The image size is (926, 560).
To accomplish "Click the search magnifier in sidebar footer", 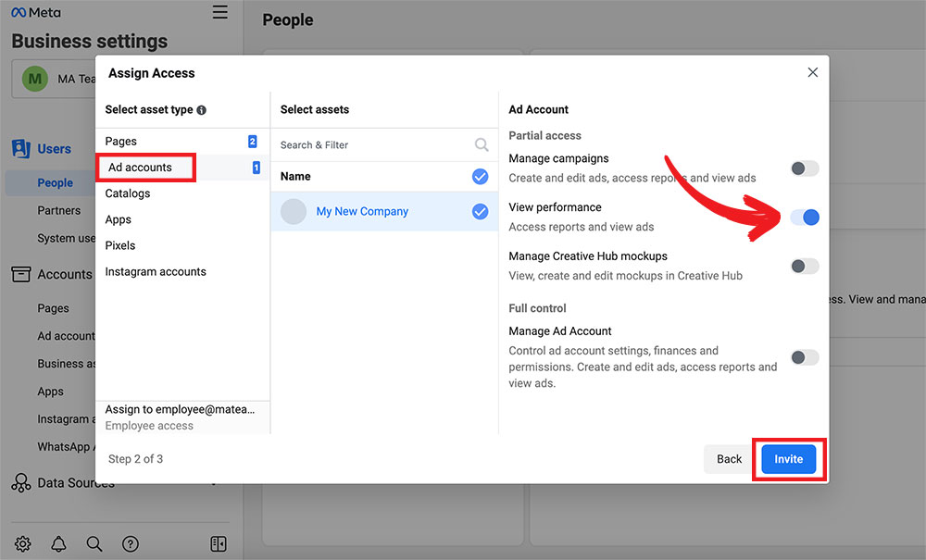I will coord(94,544).
